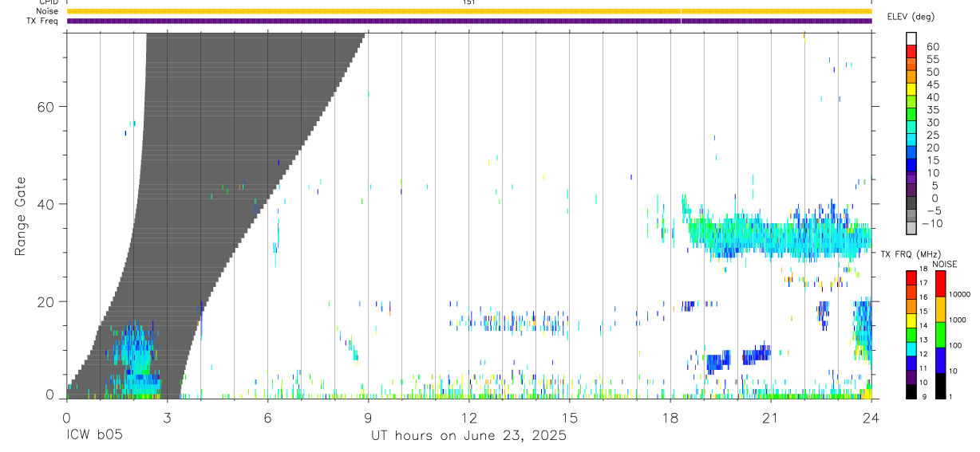Viewport: 980px width, 452px height.
Task: Click the ELEV colorbar value 60
Action: coord(933,46)
